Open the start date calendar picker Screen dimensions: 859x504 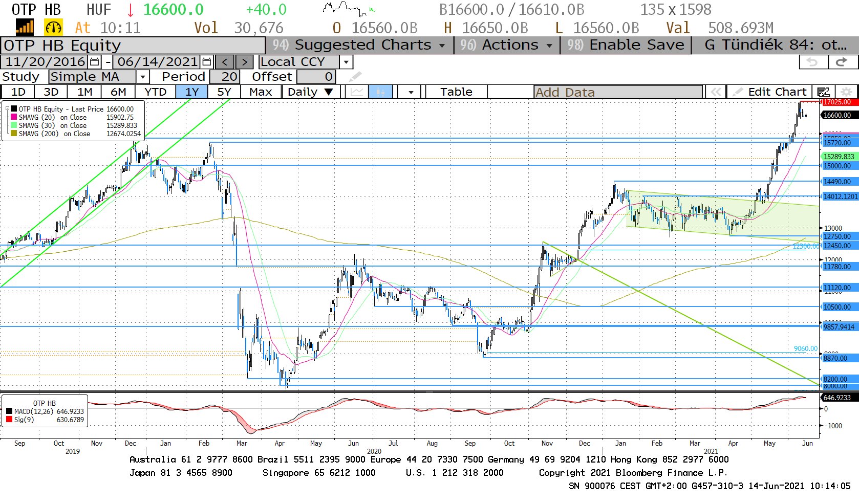click(x=95, y=62)
